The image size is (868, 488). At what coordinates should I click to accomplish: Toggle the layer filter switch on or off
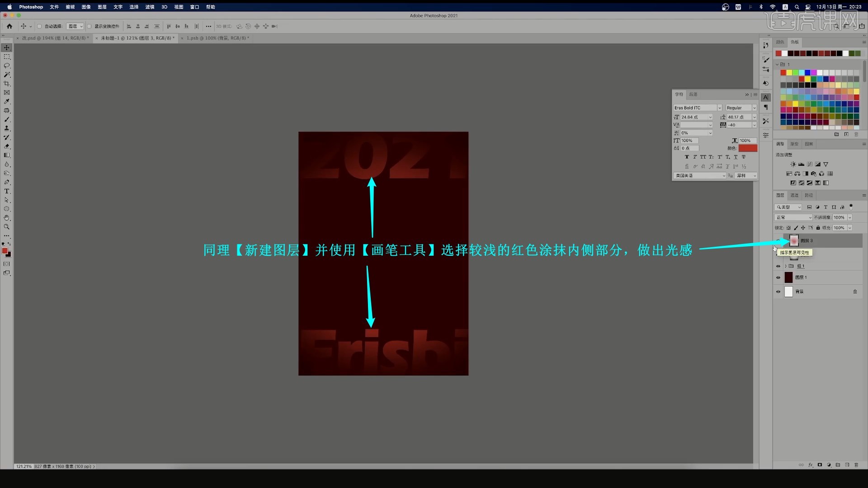pyautogui.click(x=851, y=206)
